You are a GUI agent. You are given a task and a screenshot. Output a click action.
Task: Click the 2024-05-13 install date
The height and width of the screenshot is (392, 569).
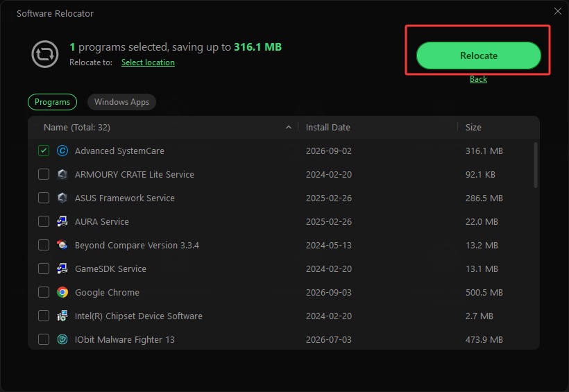(329, 246)
